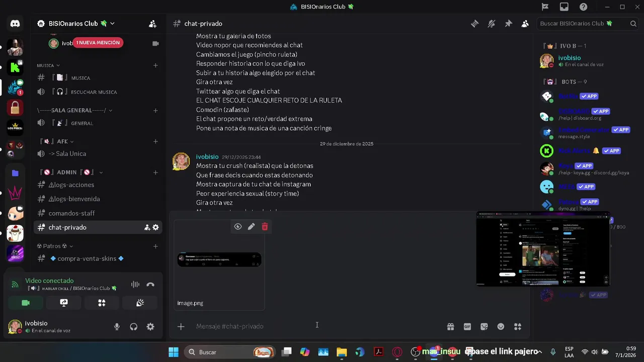
Task: Open the soundboard icon in voice panel
Action: coord(140,303)
